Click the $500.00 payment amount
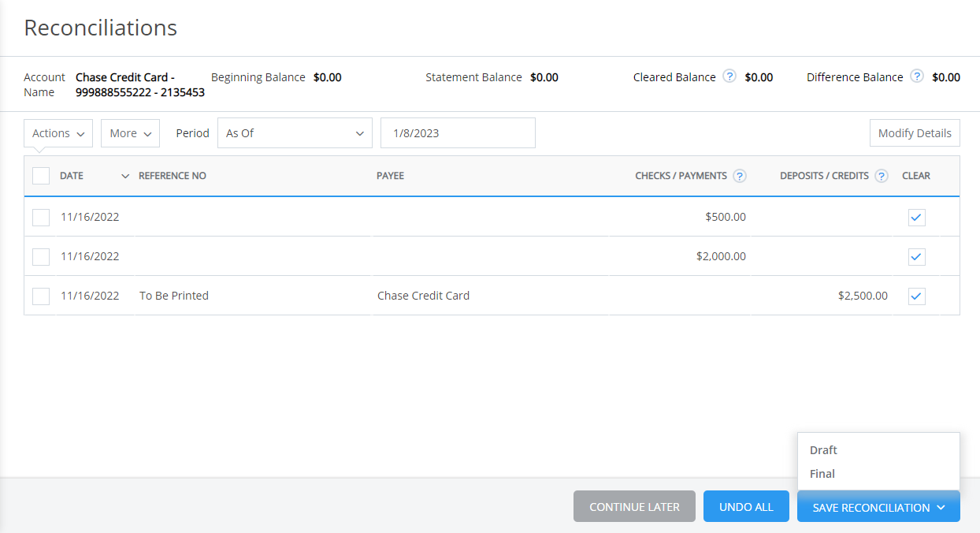 point(726,217)
